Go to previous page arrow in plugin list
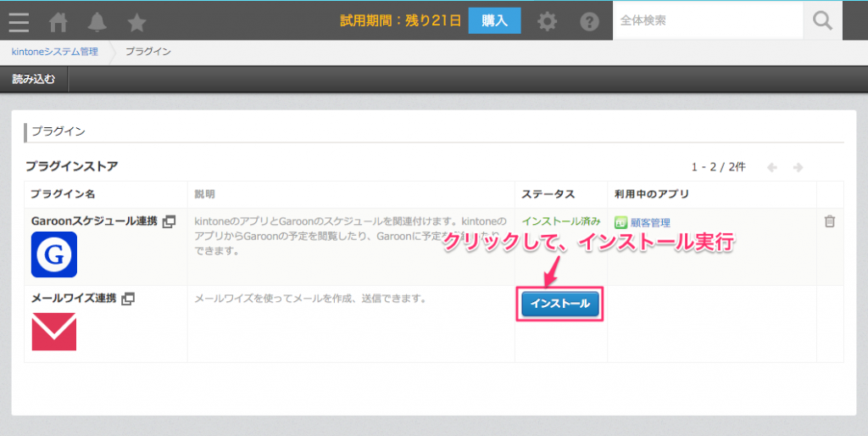The width and height of the screenshot is (868, 436). point(772,167)
